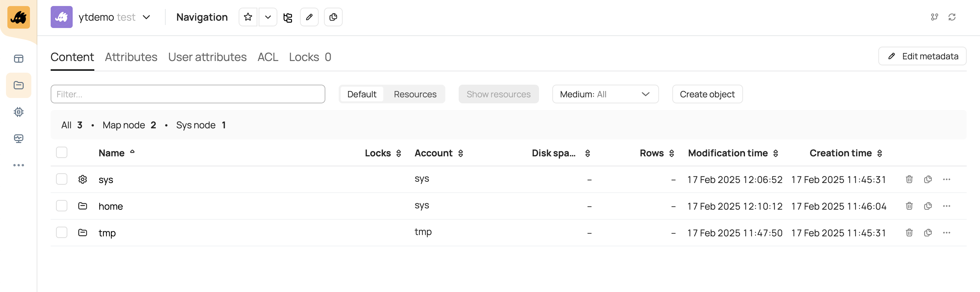Click the Create object button
The width and height of the screenshot is (980, 292).
707,94
